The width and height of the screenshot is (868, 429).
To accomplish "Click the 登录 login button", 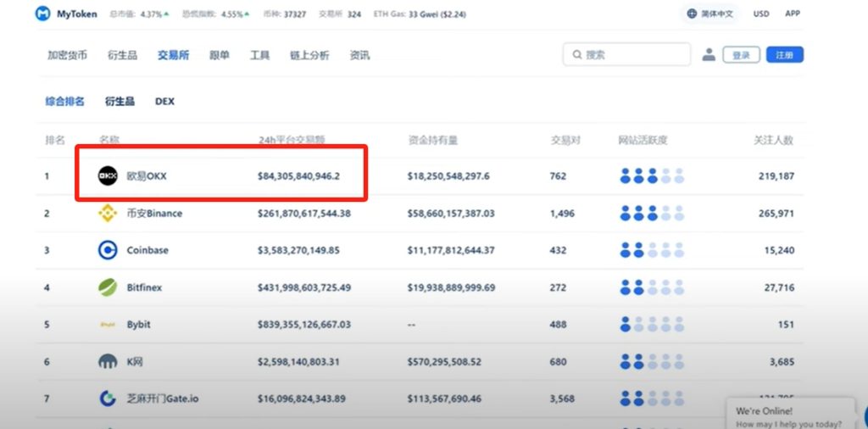I will tap(741, 55).
